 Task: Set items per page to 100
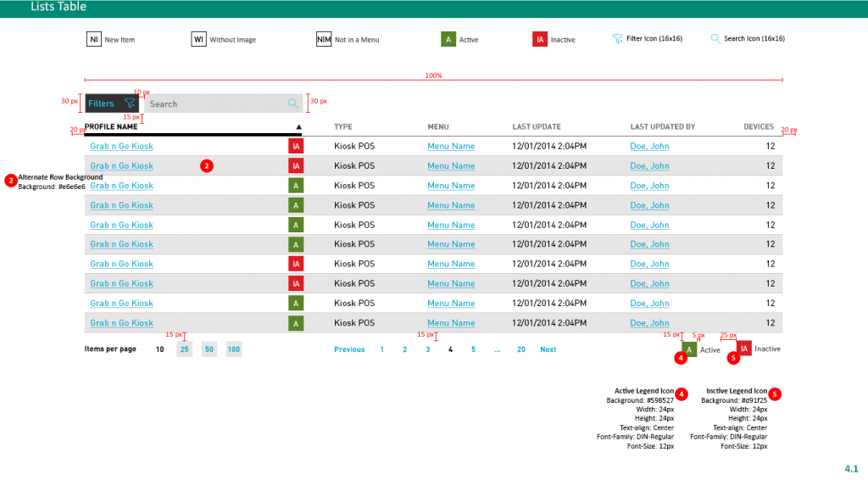234,349
